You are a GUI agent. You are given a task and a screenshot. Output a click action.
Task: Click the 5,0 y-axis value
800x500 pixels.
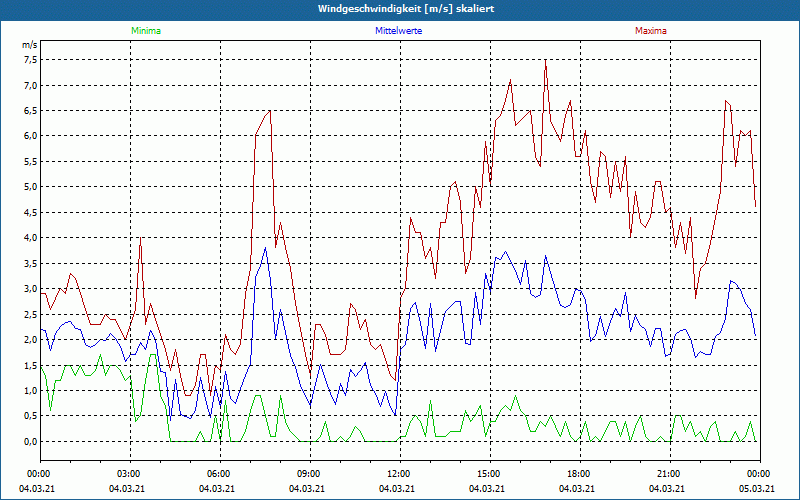tap(31, 187)
